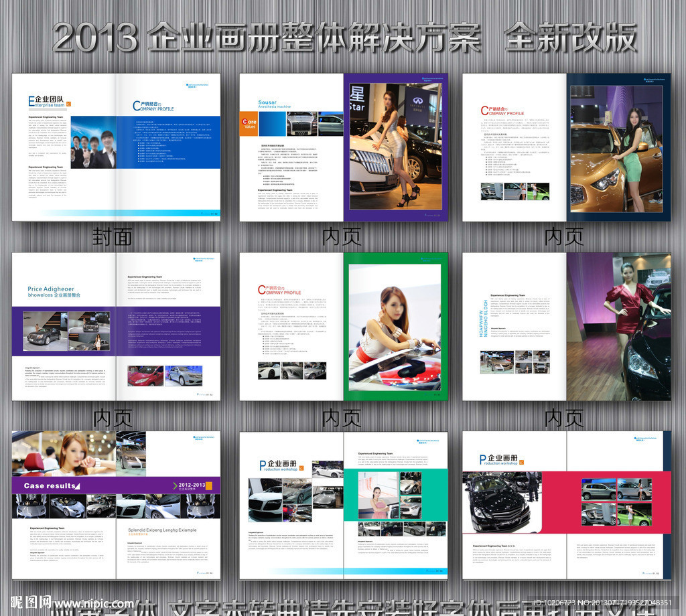Image resolution: width=686 pixels, height=616 pixels.
Task: Select the orange square next to 2012-2013
Action: (209, 485)
